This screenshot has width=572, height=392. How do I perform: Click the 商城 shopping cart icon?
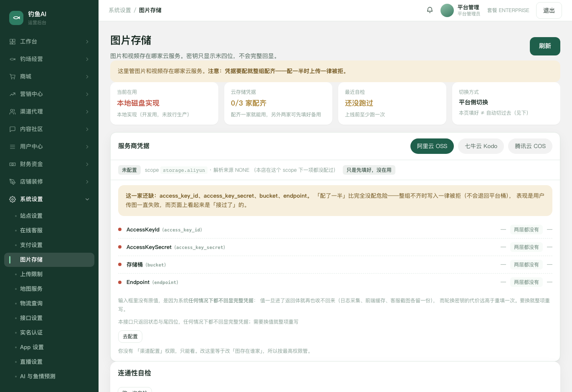coord(13,77)
